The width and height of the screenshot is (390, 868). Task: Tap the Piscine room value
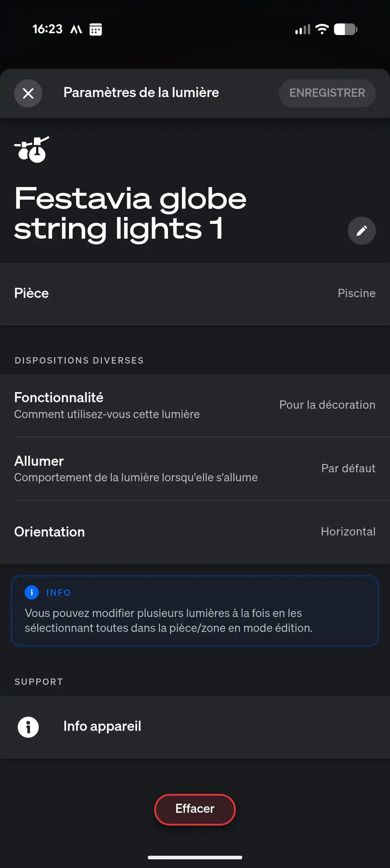click(x=356, y=294)
